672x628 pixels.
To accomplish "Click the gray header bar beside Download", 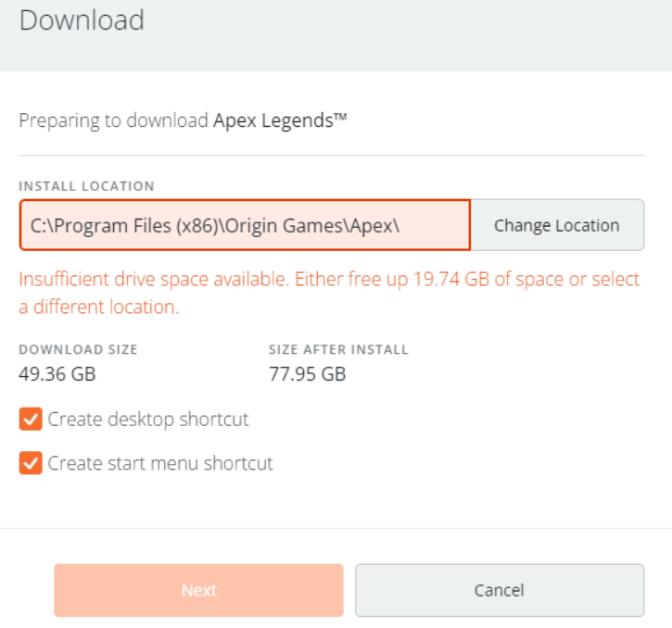I will pyautogui.click(x=407, y=34).
